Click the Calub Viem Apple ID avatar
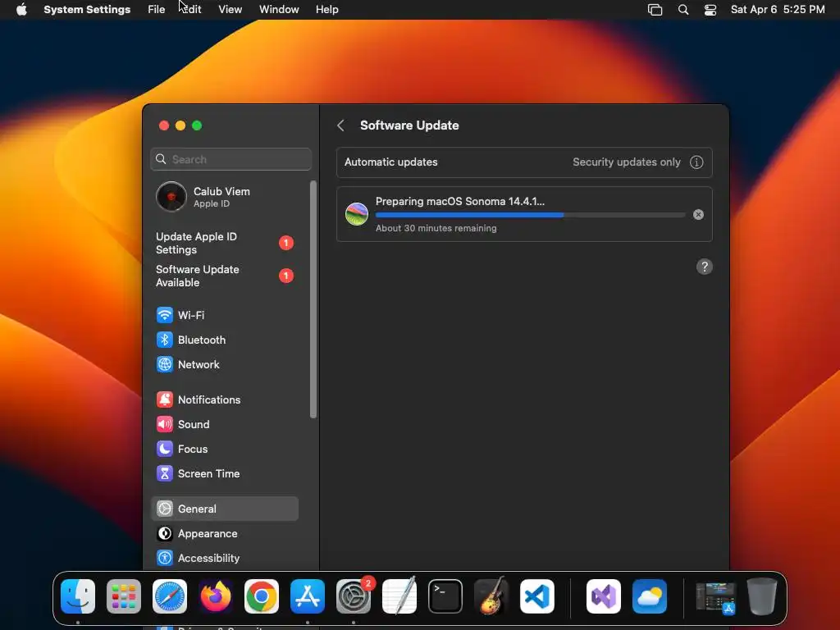Viewport: 840px width, 630px height. pyautogui.click(x=171, y=197)
